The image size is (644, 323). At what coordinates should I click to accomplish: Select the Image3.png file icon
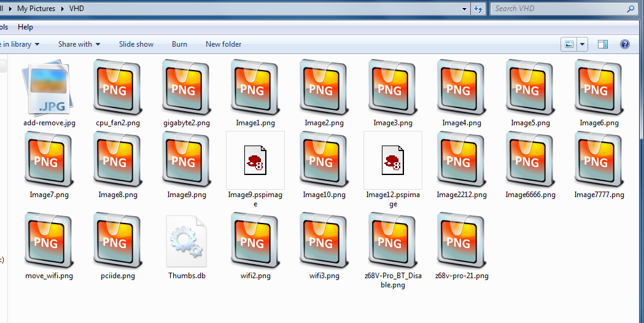coord(393,88)
